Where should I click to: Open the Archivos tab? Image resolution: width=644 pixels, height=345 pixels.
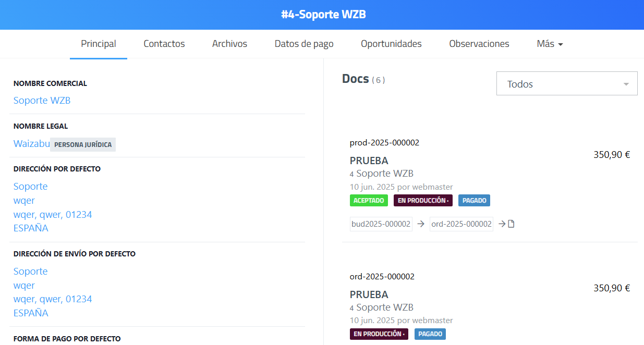pyautogui.click(x=229, y=44)
